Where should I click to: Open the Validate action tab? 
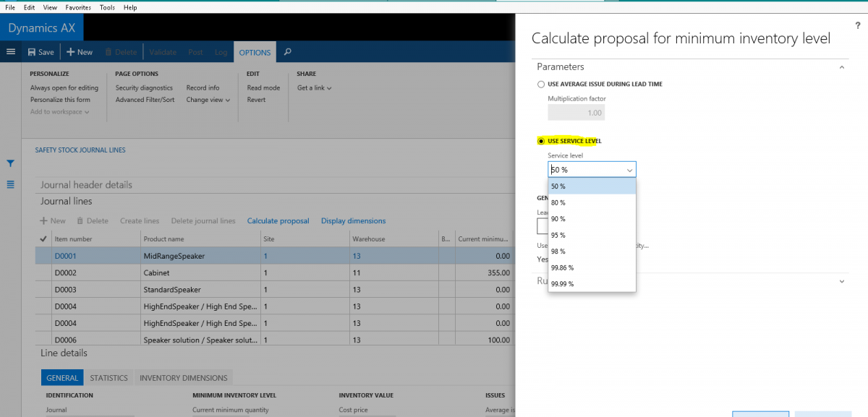click(163, 52)
